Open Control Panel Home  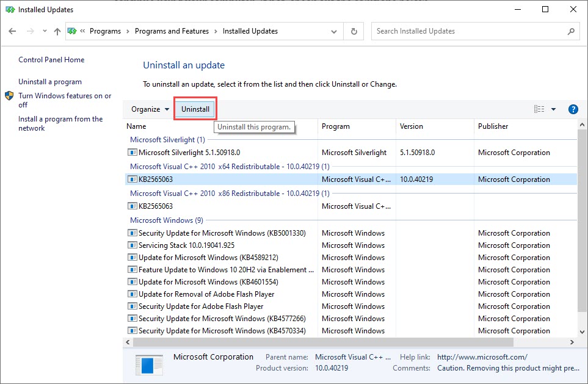51,60
